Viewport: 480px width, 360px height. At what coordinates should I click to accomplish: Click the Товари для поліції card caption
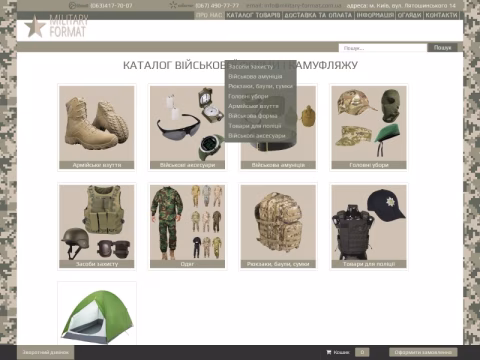click(x=369, y=264)
